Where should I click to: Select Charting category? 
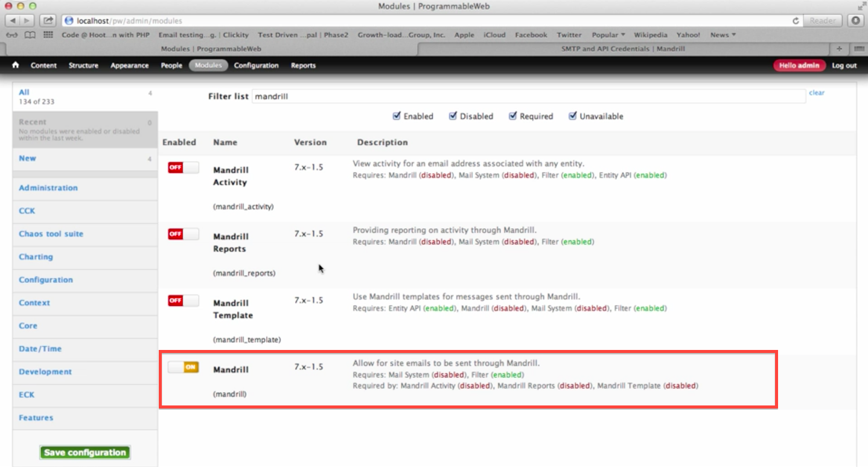point(85,256)
